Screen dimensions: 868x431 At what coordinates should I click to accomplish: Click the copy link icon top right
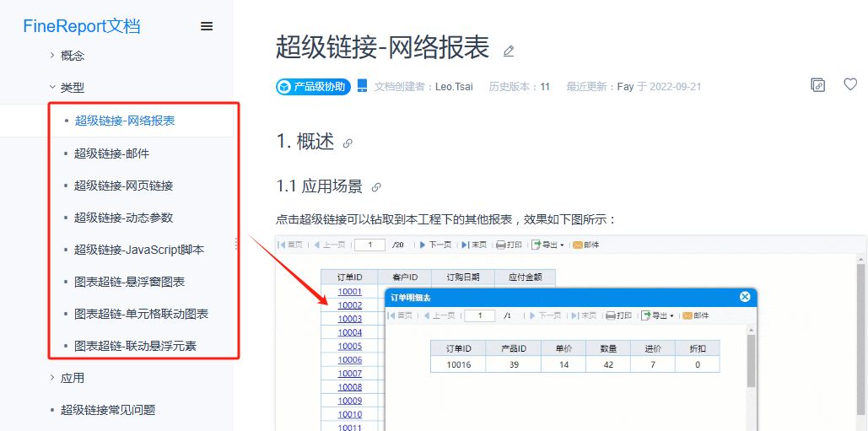point(817,84)
